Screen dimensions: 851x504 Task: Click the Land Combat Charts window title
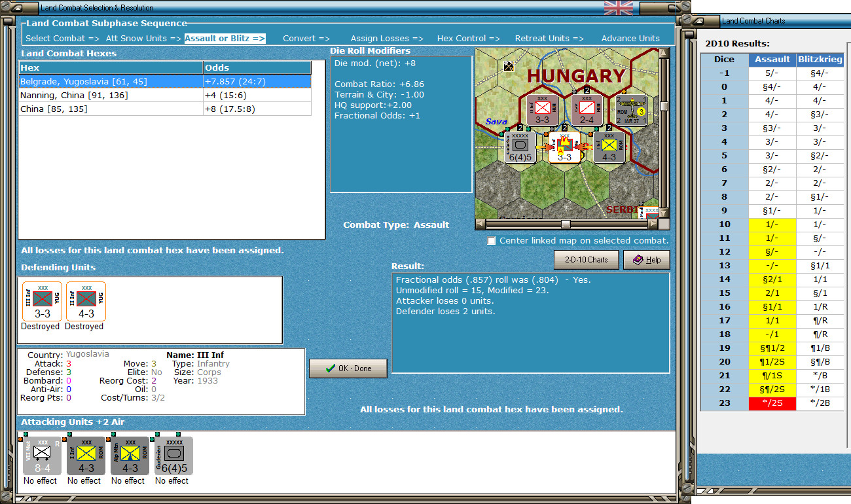753,21
